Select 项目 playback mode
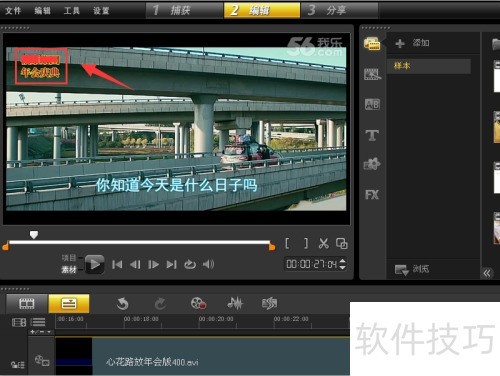 [x=69, y=258]
